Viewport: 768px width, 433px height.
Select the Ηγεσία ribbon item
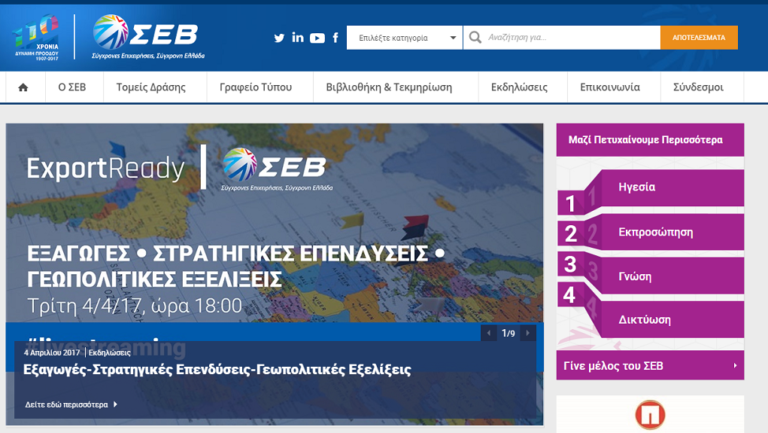pyautogui.click(x=672, y=187)
